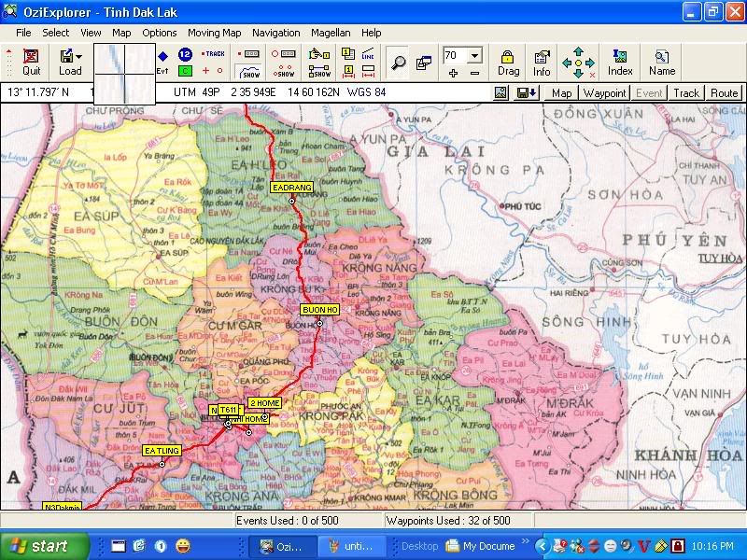Click the save-download floppy icon
Screen dimensions: 747x560
[x=527, y=92]
